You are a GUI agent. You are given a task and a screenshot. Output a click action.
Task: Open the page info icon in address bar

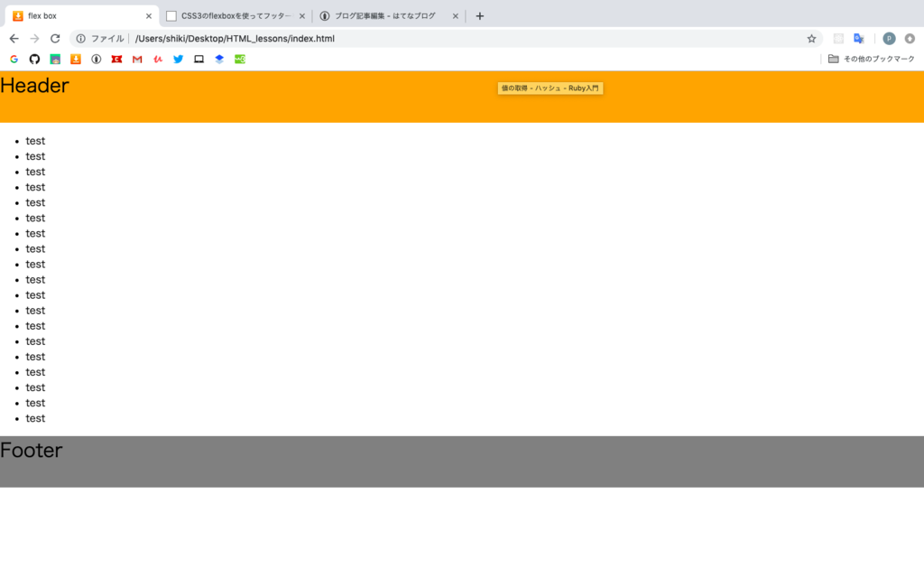click(x=81, y=38)
